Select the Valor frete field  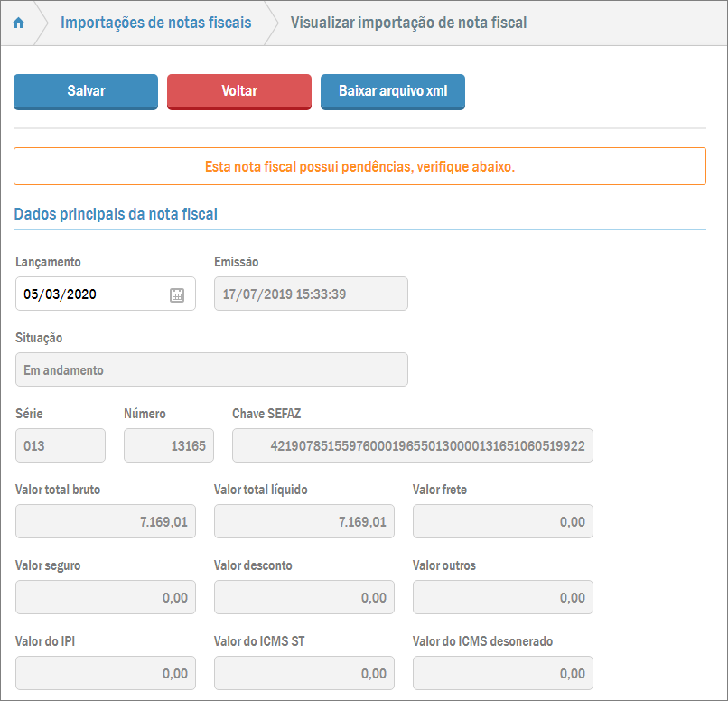click(x=502, y=522)
